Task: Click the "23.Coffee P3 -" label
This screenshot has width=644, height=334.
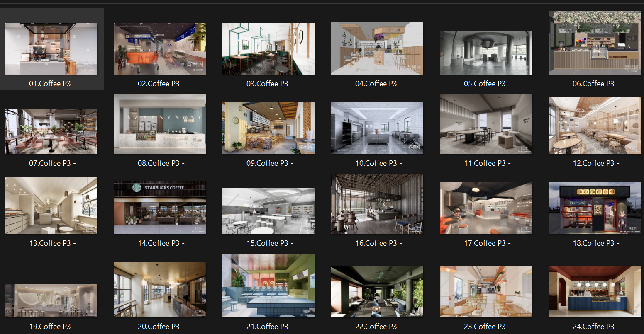Action: pyautogui.click(x=487, y=327)
